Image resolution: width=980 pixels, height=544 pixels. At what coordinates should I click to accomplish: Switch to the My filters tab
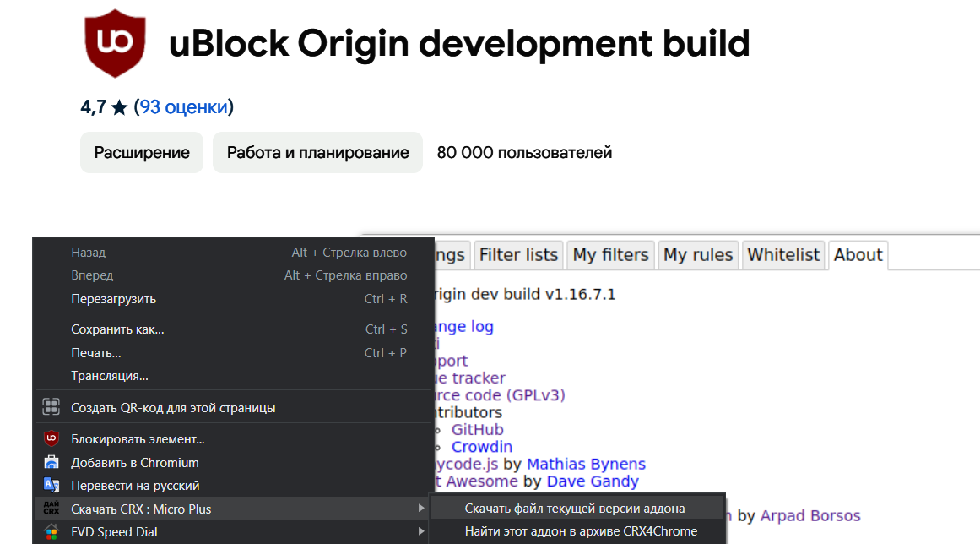(x=610, y=255)
